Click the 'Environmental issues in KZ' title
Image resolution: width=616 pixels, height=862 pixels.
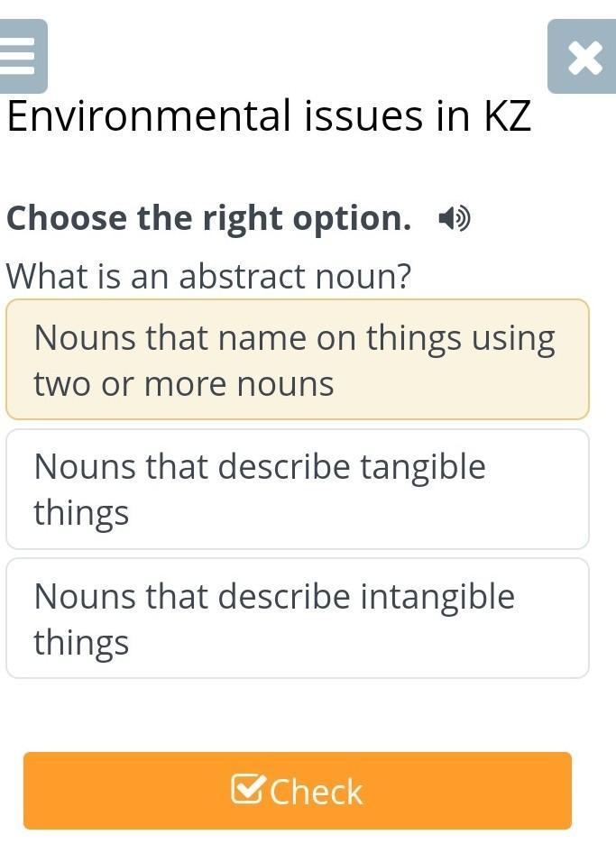click(x=269, y=117)
